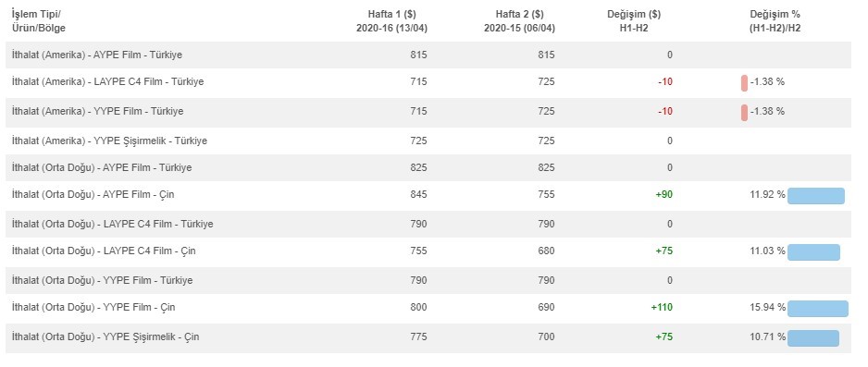Click the Hafta 1 ($) column header
Image resolution: width=868 pixels, height=367 pixels.
tap(392, 21)
